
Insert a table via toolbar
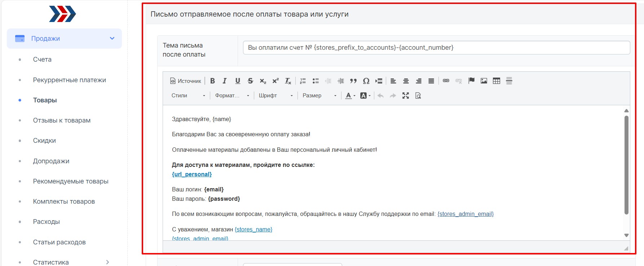pyautogui.click(x=497, y=81)
